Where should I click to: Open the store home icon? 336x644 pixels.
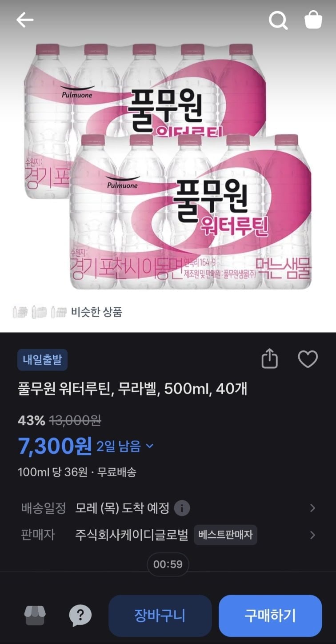click(x=35, y=616)
